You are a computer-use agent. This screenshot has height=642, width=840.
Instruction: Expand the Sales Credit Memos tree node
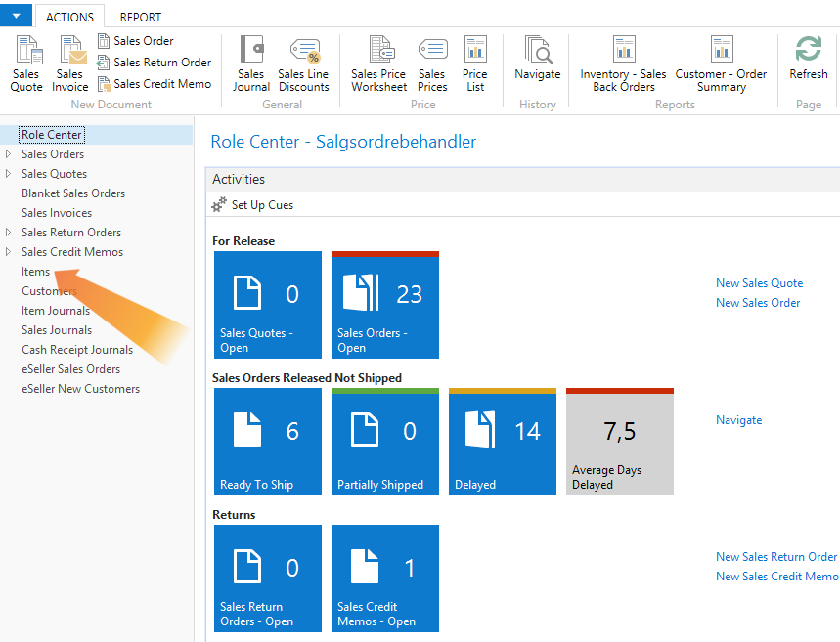pos(8,252)
